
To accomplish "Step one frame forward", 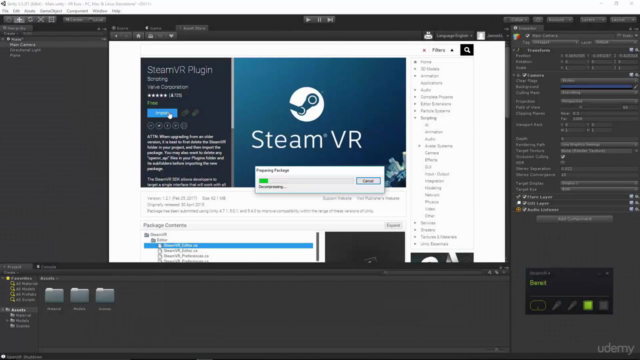I will tap(330, 20).
